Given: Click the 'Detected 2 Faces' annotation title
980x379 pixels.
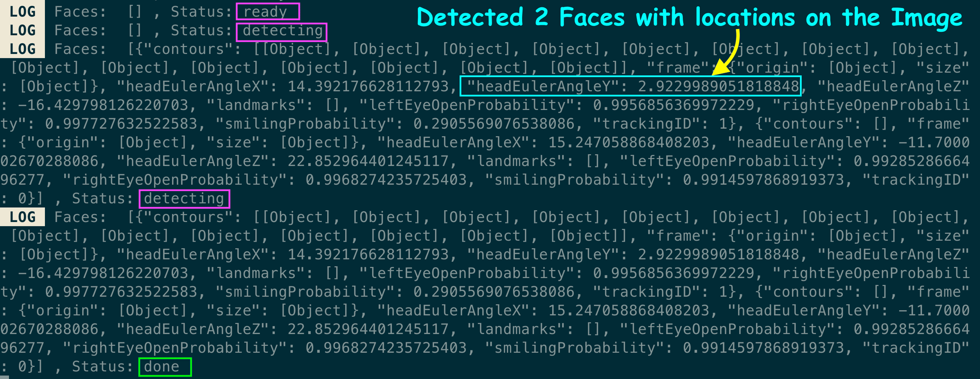Looking at the screenshot, I should 690,17.
